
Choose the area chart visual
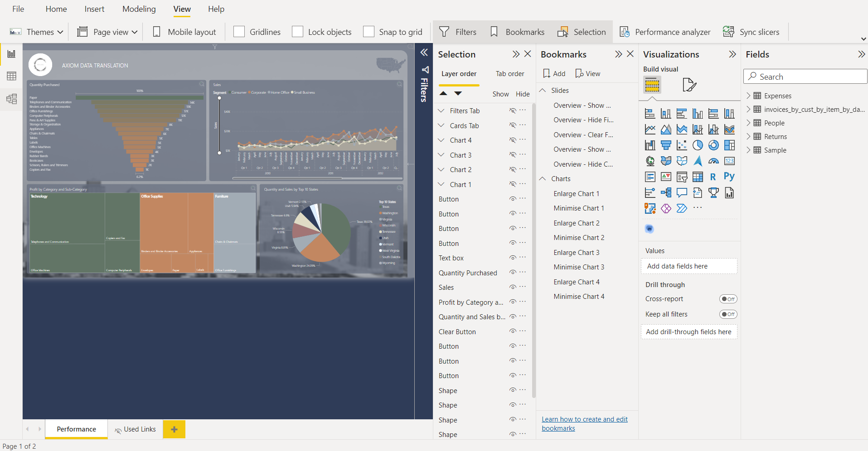[x=666, y=129]
